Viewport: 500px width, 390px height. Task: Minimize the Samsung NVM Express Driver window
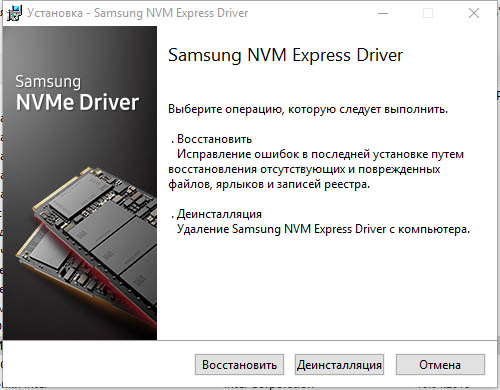(x=383, y=13)
